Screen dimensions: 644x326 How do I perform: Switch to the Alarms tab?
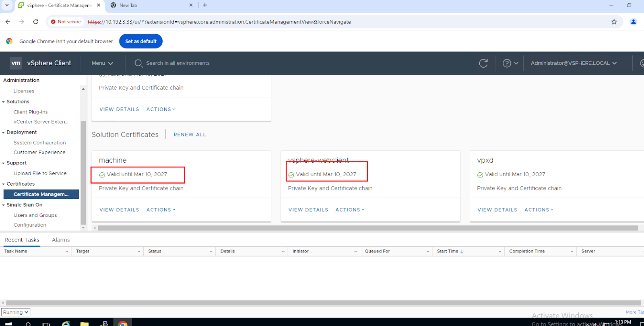click(61, 240)
